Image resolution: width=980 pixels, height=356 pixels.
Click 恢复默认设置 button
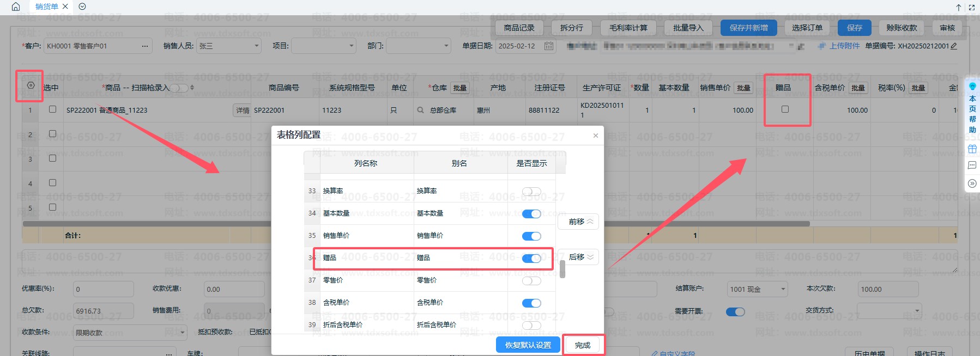(528, 345)
